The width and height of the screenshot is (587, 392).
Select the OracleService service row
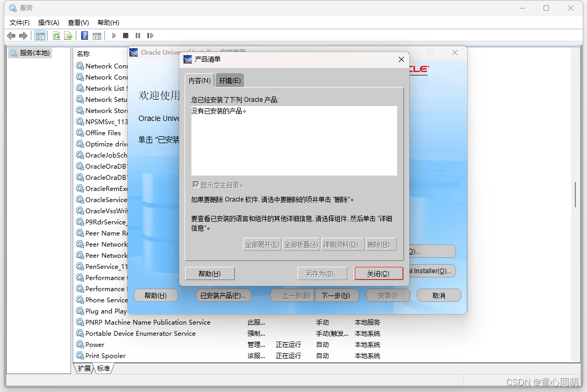[106, 200]
